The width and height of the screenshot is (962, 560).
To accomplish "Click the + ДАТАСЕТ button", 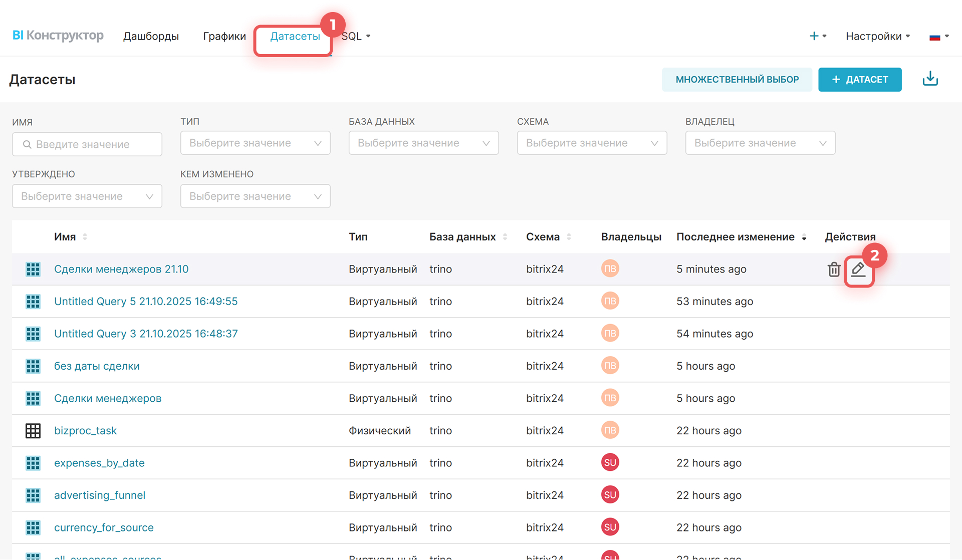I will pos(860,80).
